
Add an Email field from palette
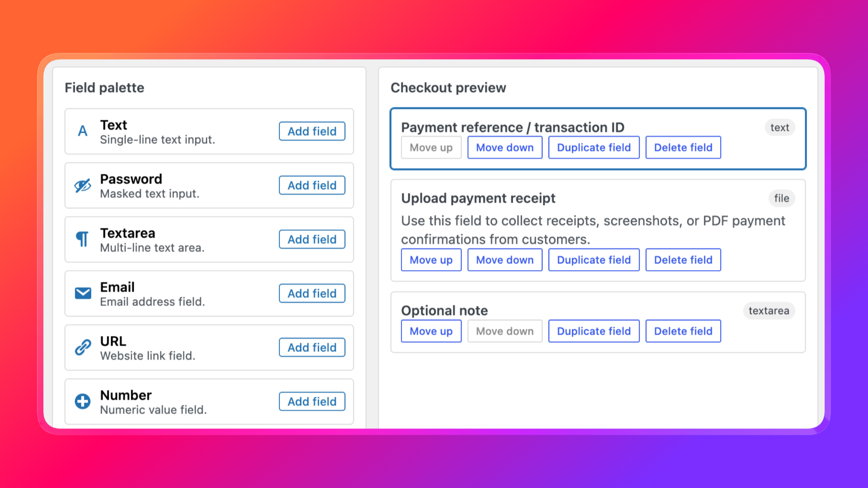(312, 293)
